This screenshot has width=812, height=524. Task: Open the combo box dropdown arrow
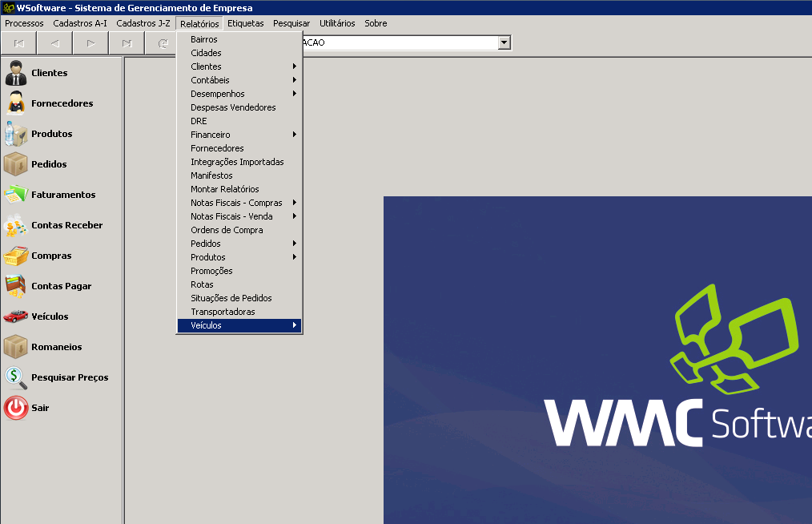click(504, 42)
